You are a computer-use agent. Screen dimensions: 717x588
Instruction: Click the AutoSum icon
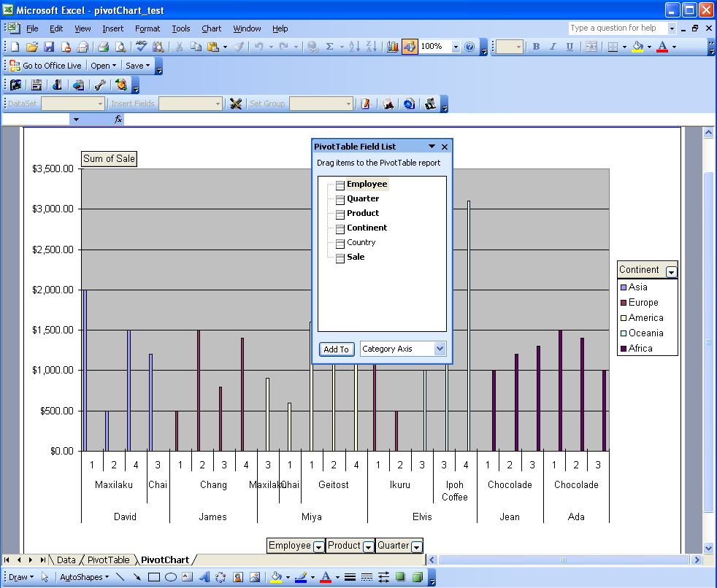(330, 46)
